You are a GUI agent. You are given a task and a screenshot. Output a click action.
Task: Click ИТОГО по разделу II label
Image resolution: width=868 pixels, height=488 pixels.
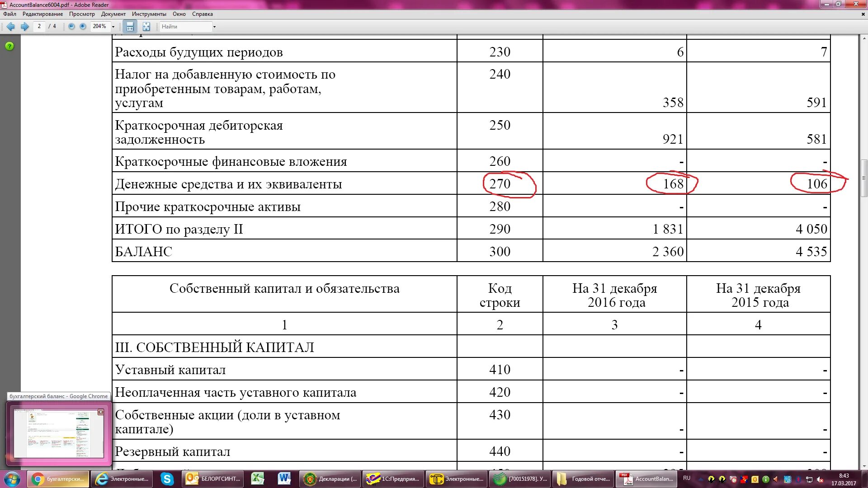[x=179, y=230]
